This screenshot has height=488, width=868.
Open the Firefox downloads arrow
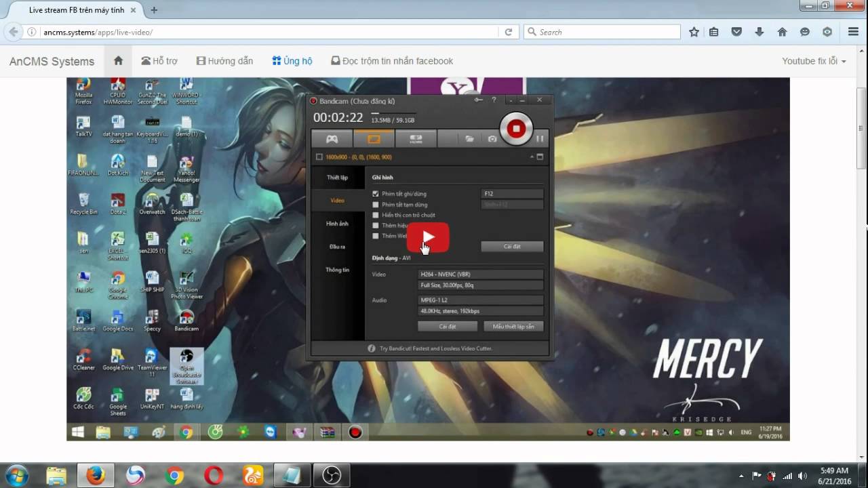(759, 32)
